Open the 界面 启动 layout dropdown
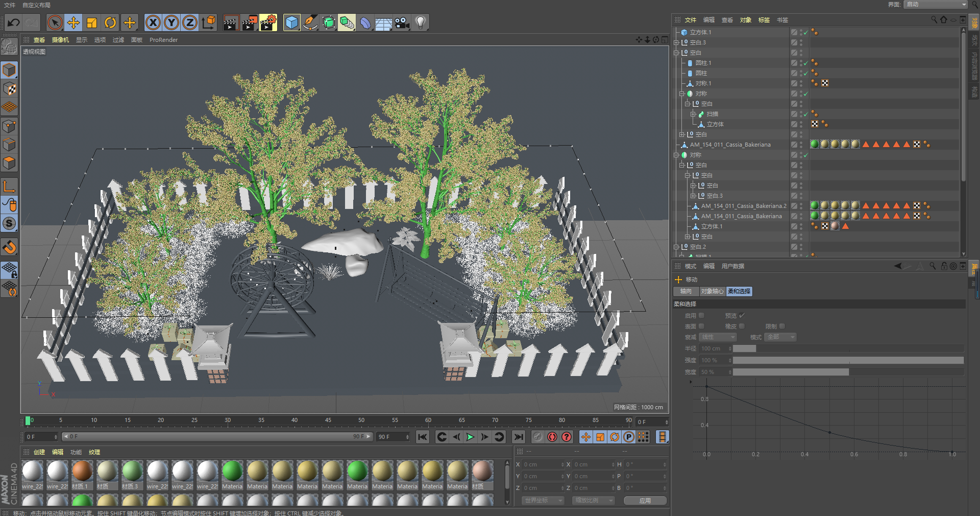This screenshot has height=516, width=980. point(936,5)
